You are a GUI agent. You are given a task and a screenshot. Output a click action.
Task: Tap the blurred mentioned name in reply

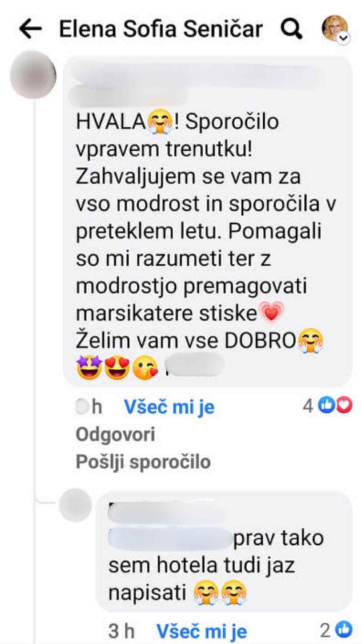[170, 536]
